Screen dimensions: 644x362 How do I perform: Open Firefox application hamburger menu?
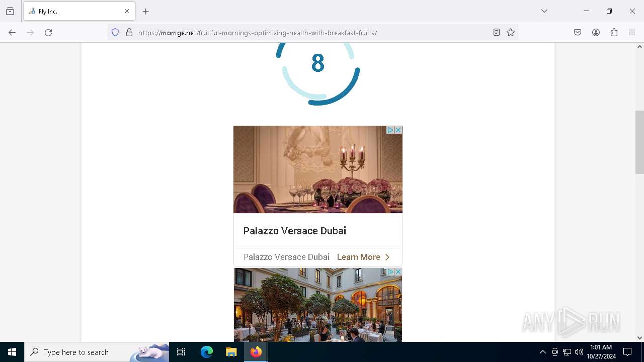pos(632,33)
